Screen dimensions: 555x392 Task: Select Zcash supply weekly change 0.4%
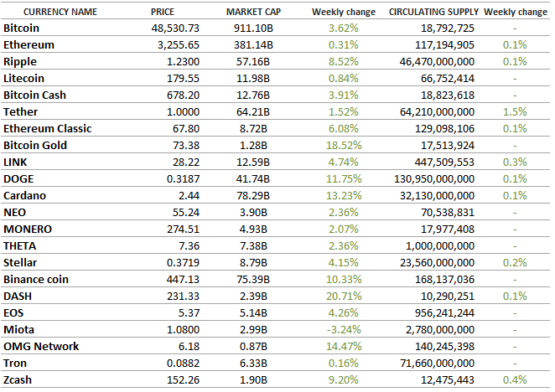point(515,380)
